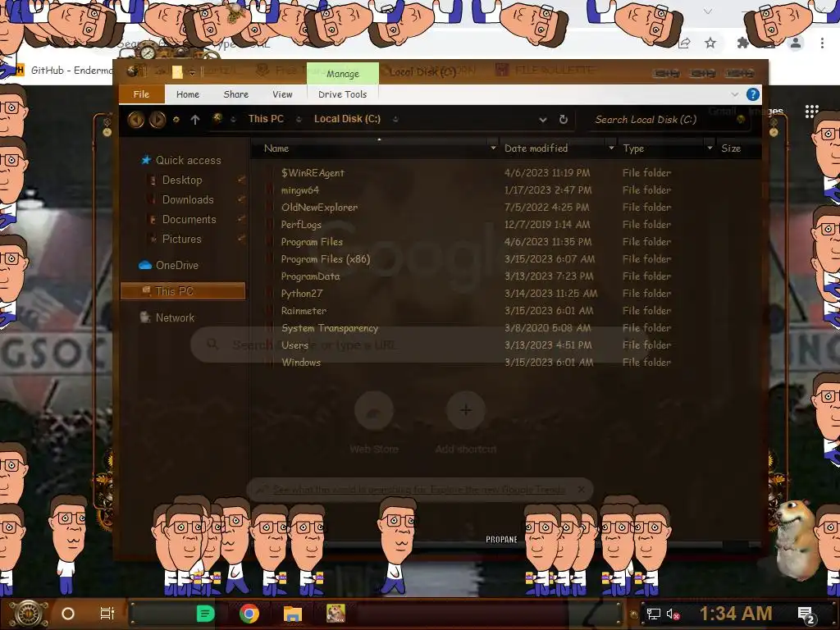This screenshot has width=840, height=630.
Task: Open Explorer help question mark icon
Action: click(753, 94)
